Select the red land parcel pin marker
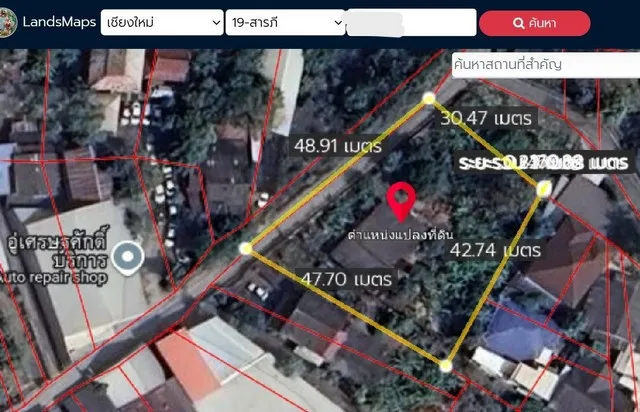Viewport: 640px width, 412px height. [x=401, y=201]
